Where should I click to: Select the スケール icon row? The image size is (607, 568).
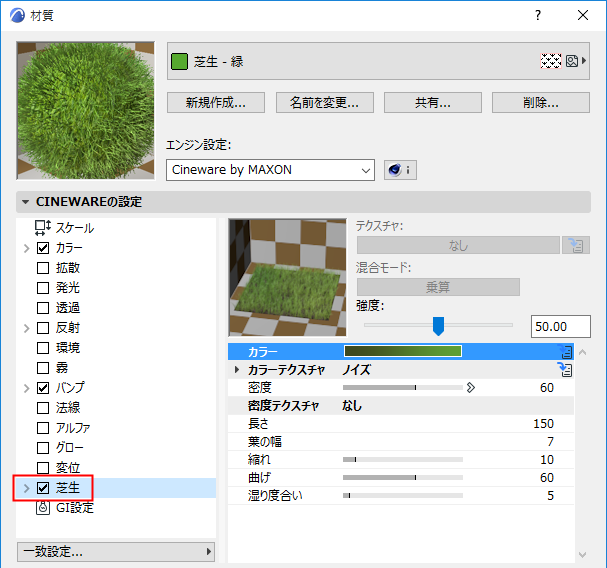pos(43,228)
